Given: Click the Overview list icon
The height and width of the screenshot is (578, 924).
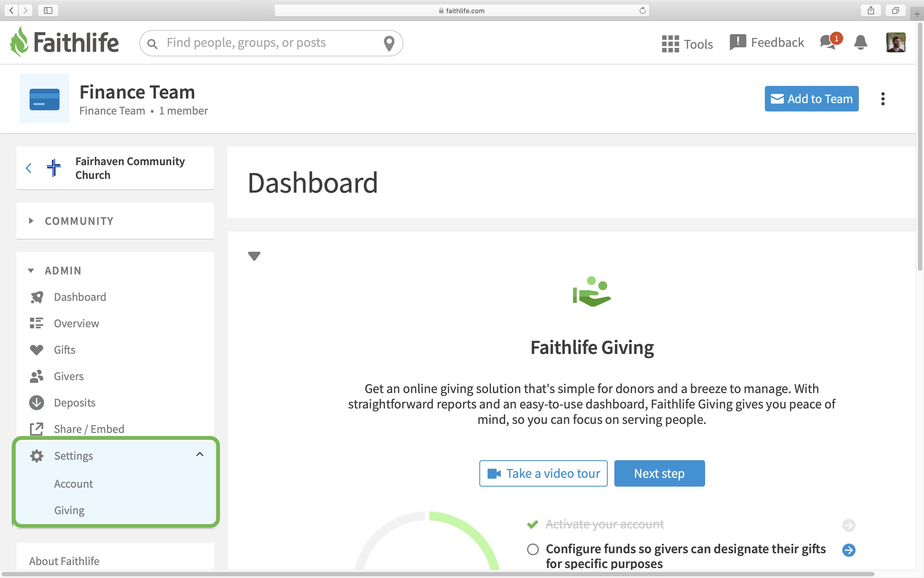Looking at the screenshot, I should (37, 323).
